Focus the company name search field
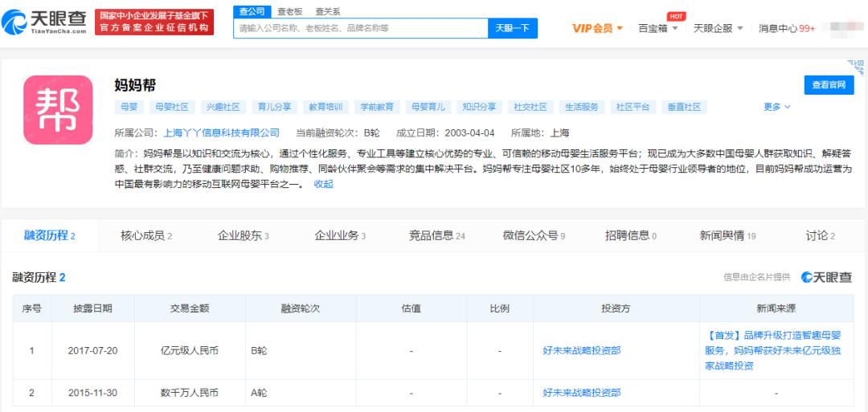The image size is (868, 412). (x=360, y=27)
